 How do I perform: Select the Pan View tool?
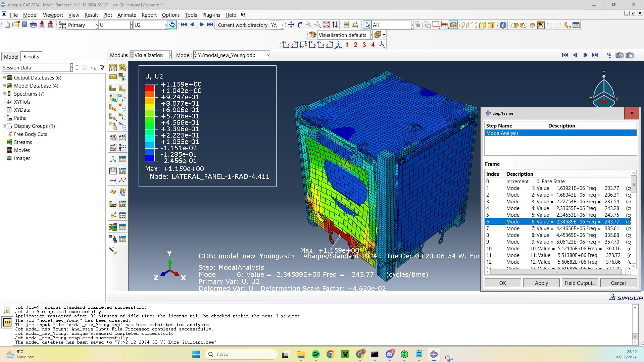tap(291, 25)
